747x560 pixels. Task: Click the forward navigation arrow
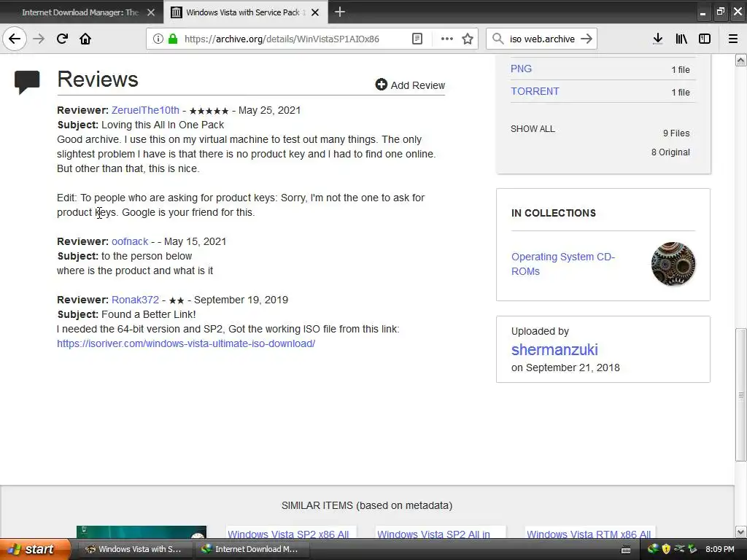(39, 39)
